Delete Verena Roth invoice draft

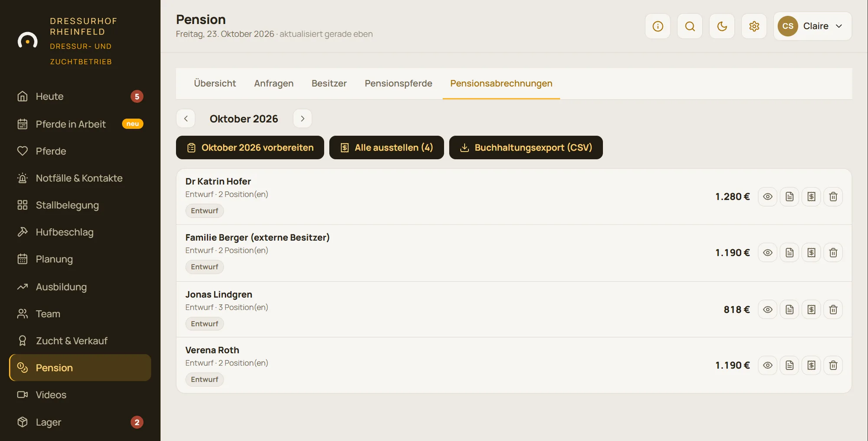pos(833,365)
